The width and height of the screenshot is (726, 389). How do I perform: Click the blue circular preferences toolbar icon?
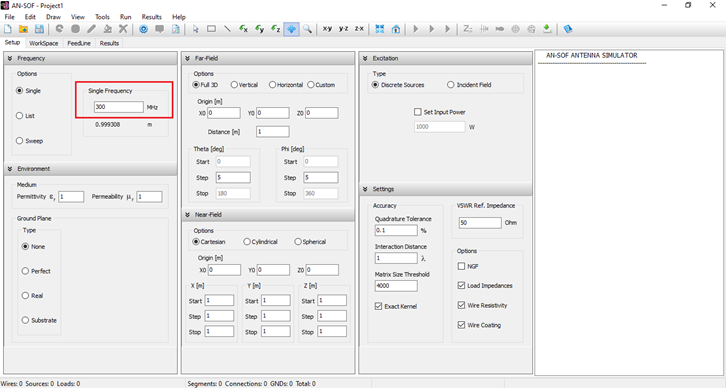pyautogui.click(x=144, y=29)
